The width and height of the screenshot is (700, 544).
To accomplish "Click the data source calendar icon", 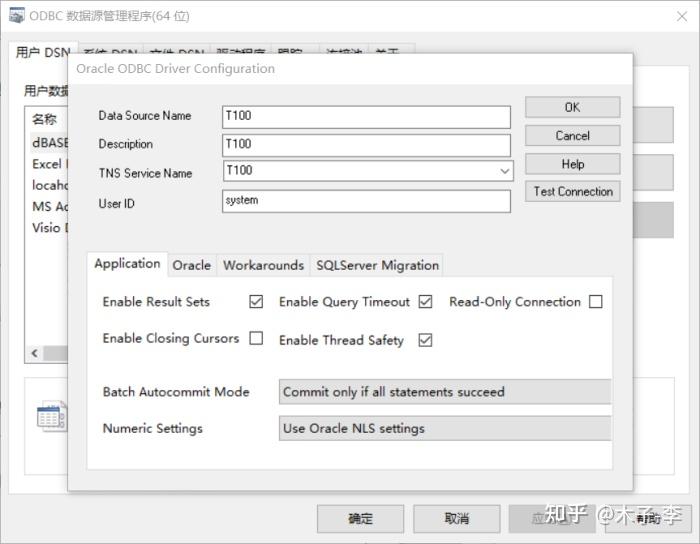I will point(52,416).
